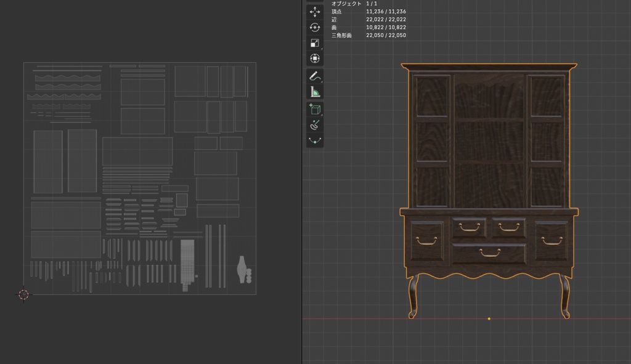This screenshot has height=364, width=631.
Task: Click the cabinet's large right drawer
Action: pyautogui.click(x=552, y=241)
